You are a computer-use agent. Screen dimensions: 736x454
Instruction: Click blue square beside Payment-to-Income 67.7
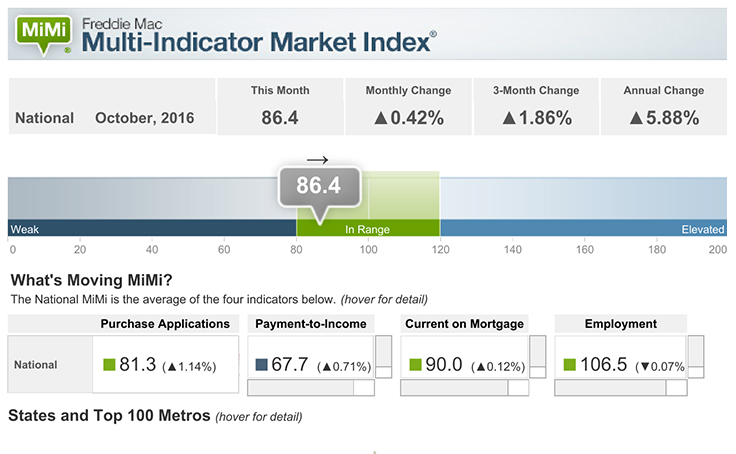262,365
